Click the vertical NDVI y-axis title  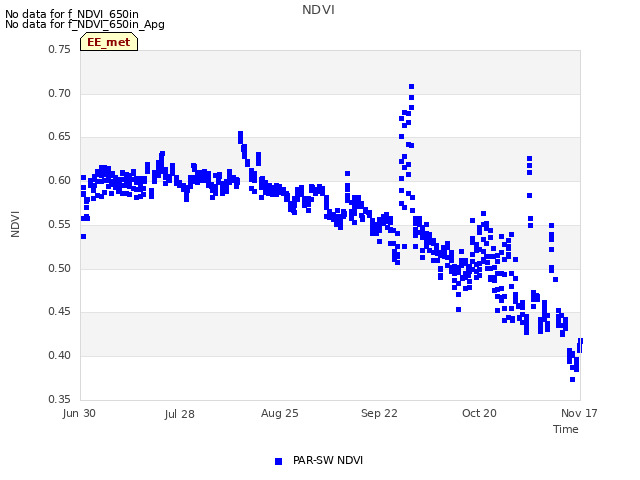15,224
